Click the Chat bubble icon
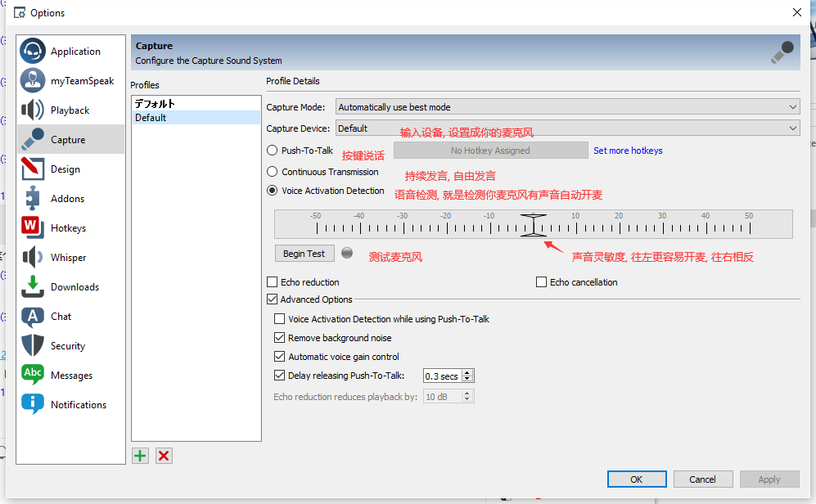This screenshot has height=504, width=816. (x=32, y=317)
